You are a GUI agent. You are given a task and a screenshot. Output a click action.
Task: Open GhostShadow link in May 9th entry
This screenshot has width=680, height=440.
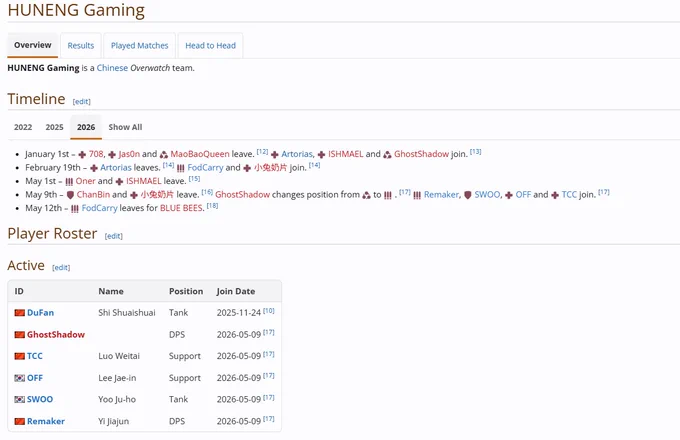tap(242, 195)
